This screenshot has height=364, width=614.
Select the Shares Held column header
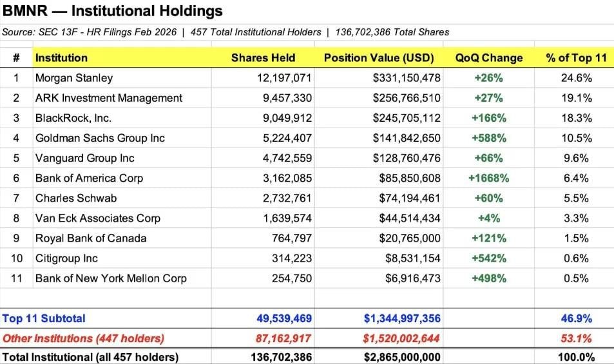(x=263, y=58)
